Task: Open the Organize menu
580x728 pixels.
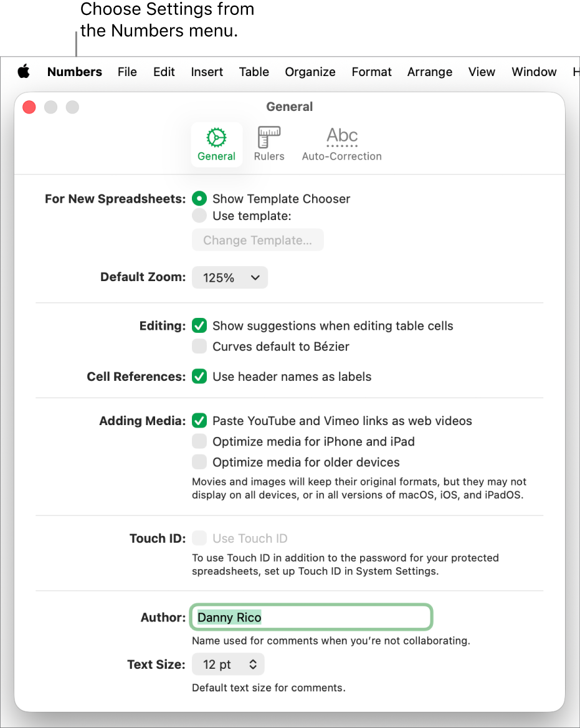Action: (310, 72)
